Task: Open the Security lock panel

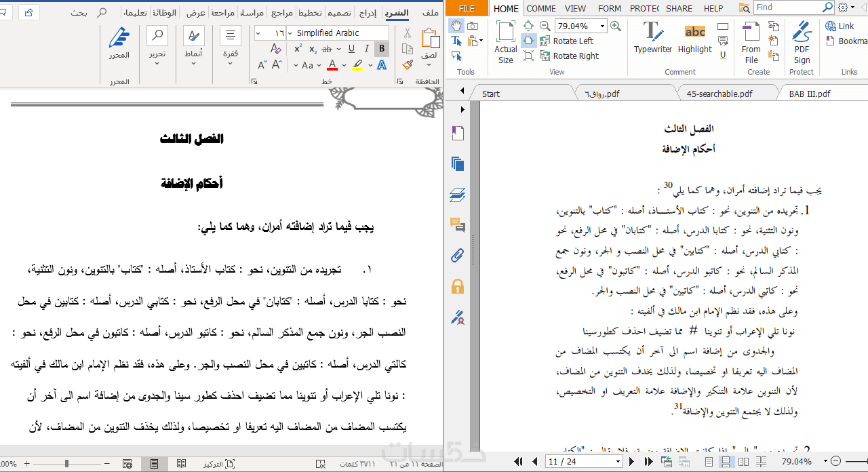Action: click(x=458, y=286)
